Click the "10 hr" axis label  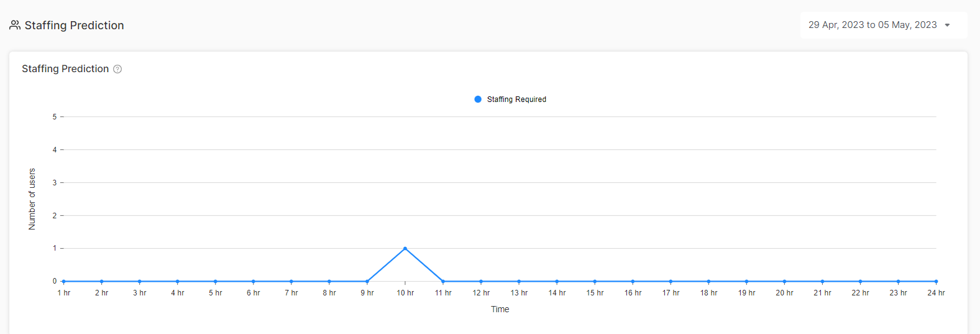click(x=405, y=293)
